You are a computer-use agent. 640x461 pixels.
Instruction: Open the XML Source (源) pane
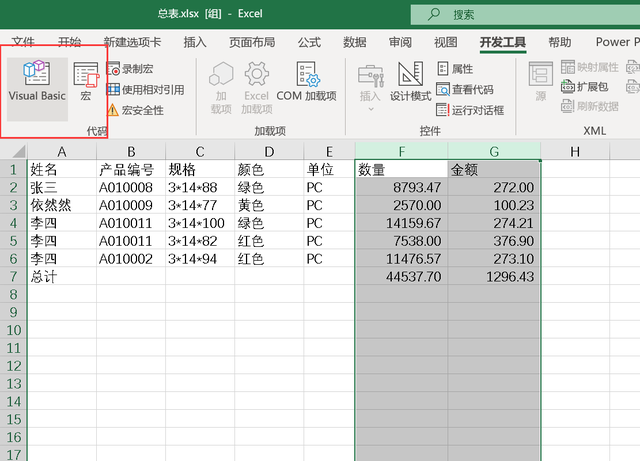[x=541, y=82]
